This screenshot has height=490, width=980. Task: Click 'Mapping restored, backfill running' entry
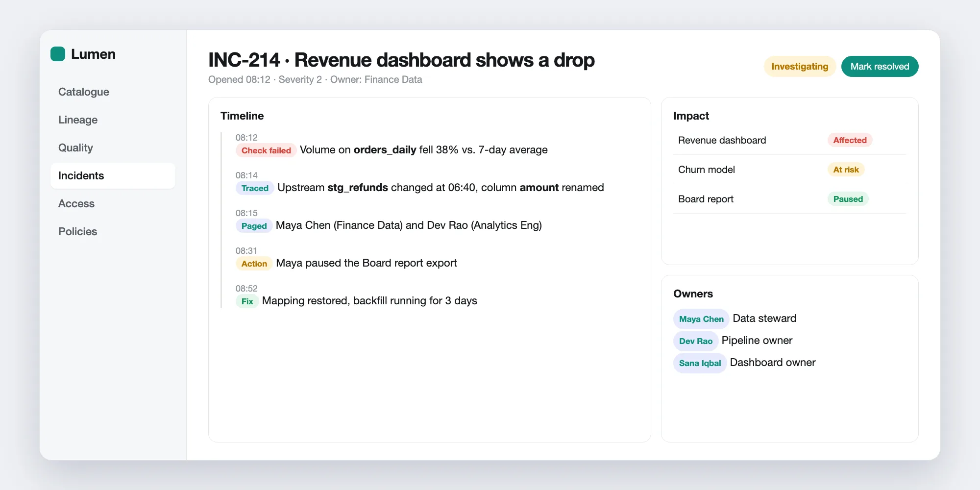coord(369,301)
